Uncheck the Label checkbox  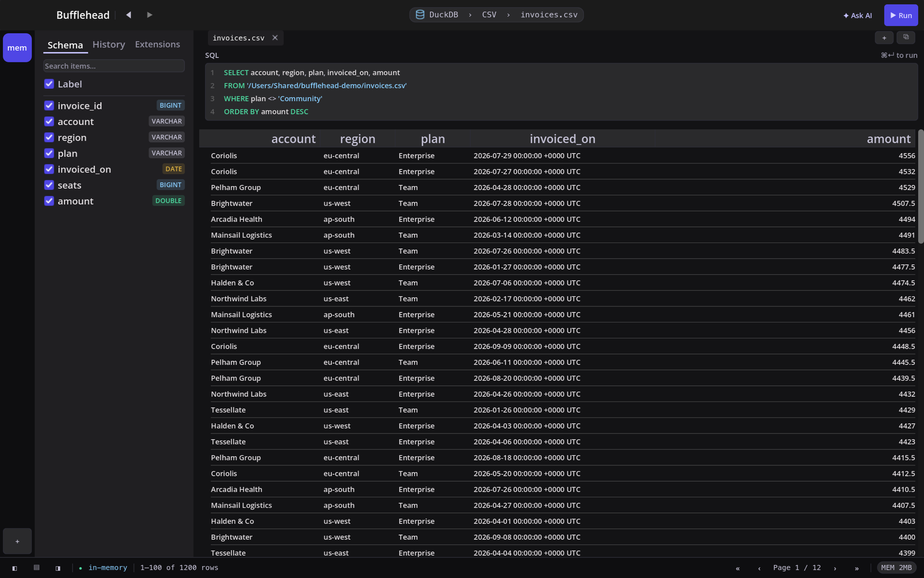pyautogui.click(x=49, y=84)
